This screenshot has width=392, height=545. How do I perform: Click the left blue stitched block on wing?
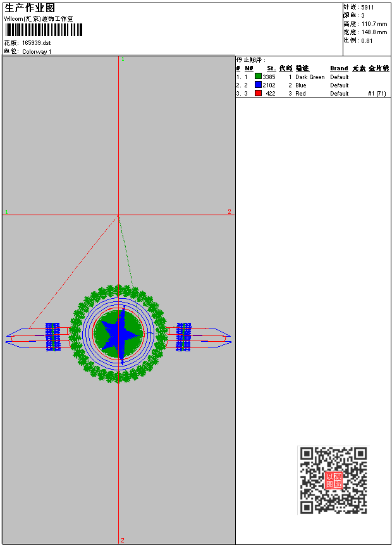coord(52,337)
